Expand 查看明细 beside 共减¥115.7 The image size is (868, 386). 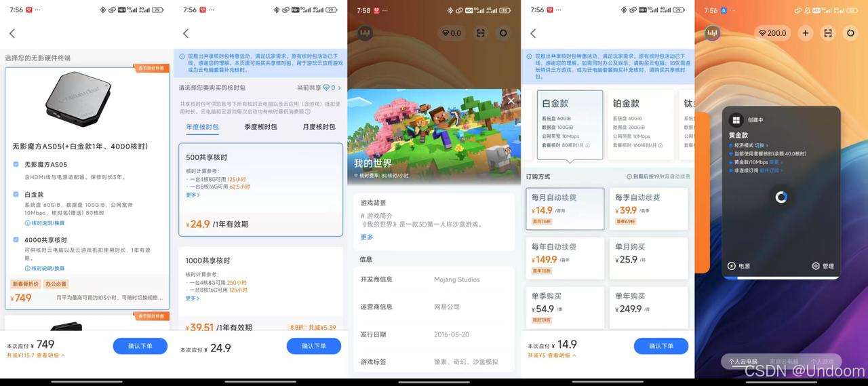(x=51, y=355)
